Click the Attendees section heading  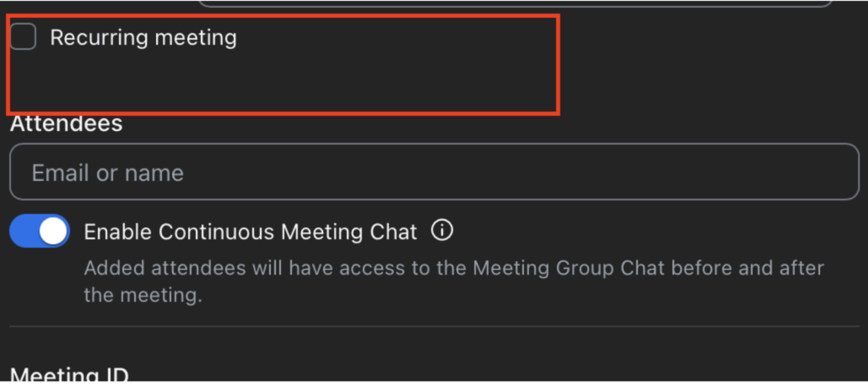pyautogui.click(x=66, y=123)
